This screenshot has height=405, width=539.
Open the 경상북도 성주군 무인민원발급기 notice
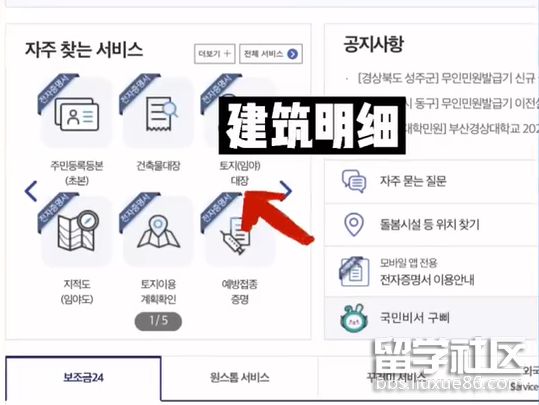click(447, 78)
